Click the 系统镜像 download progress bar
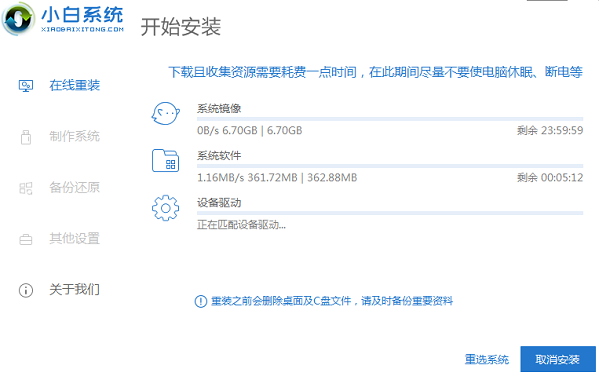 390,119
